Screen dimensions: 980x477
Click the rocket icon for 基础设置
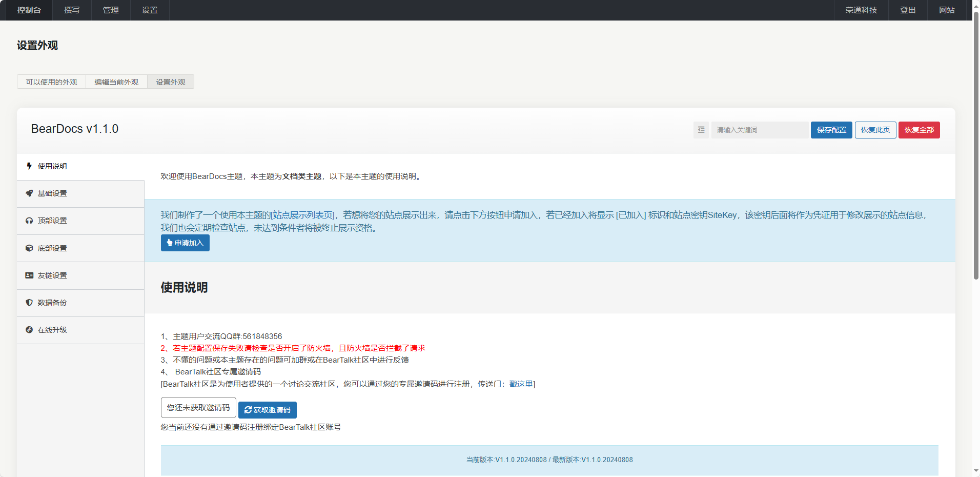(x=29, y=193)
